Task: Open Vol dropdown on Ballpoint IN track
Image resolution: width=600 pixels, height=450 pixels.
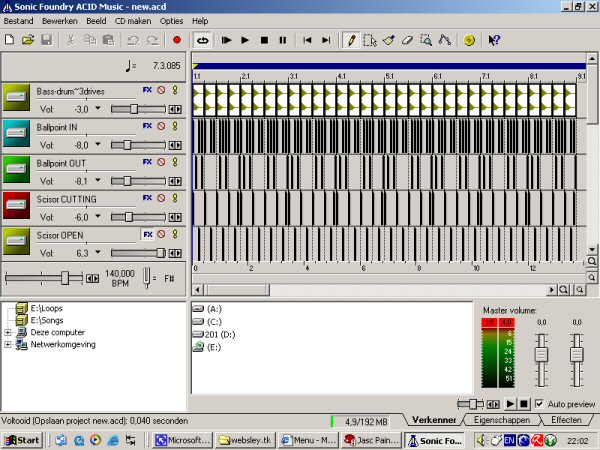Action: coord(98,144)
